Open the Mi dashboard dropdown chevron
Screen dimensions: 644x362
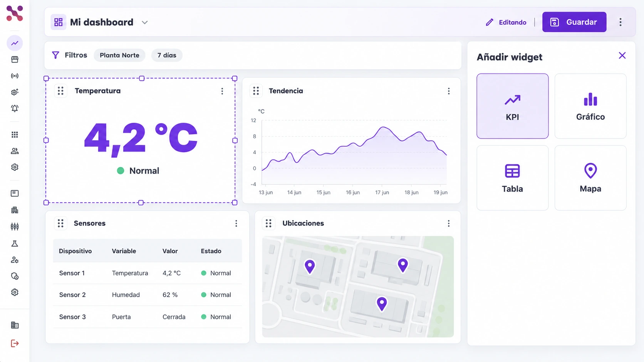point(145,23)
